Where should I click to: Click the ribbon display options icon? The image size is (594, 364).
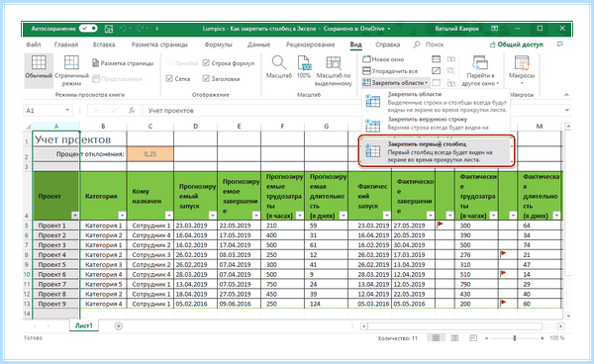(x=494, y=29)
